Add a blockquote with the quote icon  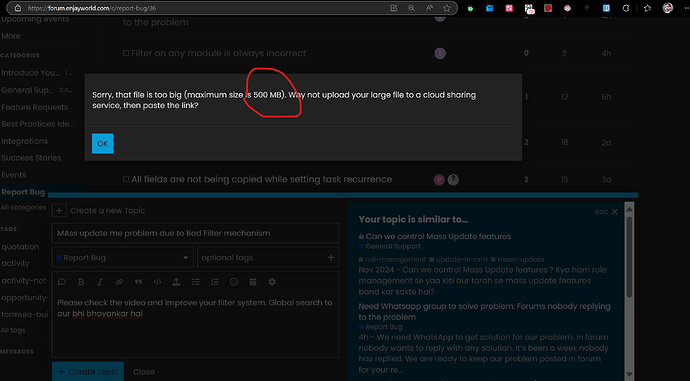(x=138, y=282)
